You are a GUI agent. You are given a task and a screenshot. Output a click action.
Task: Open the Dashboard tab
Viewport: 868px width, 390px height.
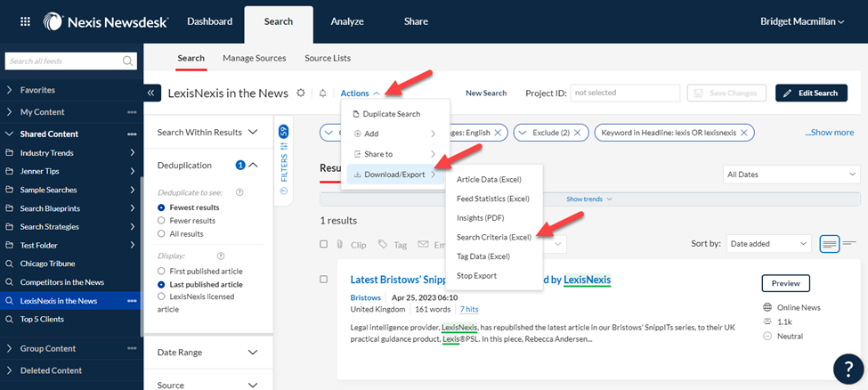pyautogui.click(x=209, y=21)
